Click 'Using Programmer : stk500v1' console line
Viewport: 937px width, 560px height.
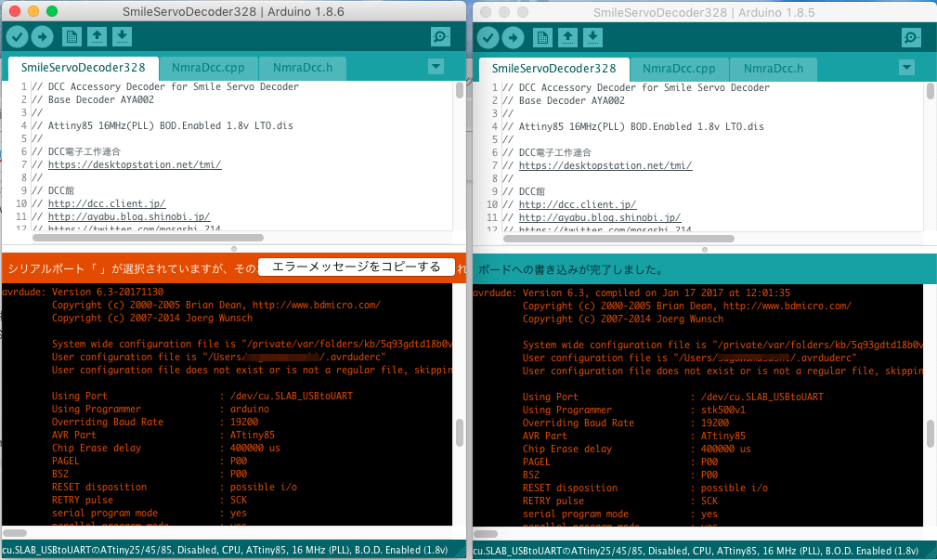[x=634, y=410]
